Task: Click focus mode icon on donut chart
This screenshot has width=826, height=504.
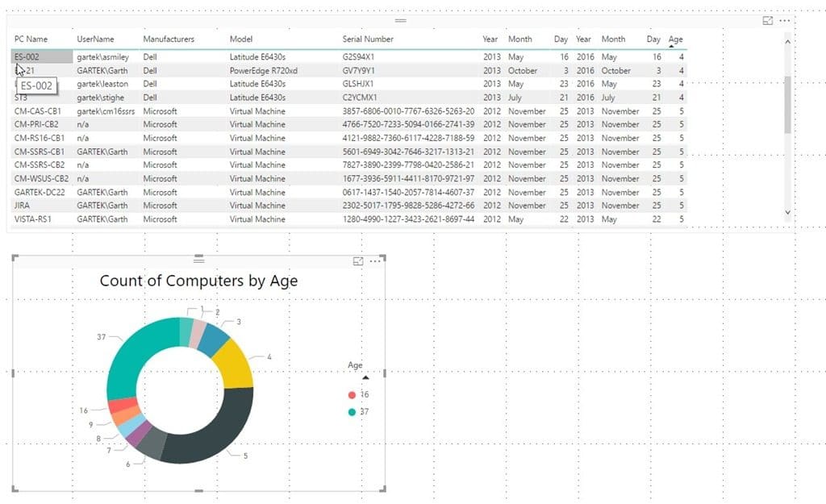Action: pyautogui.click(x=357, y=261)
